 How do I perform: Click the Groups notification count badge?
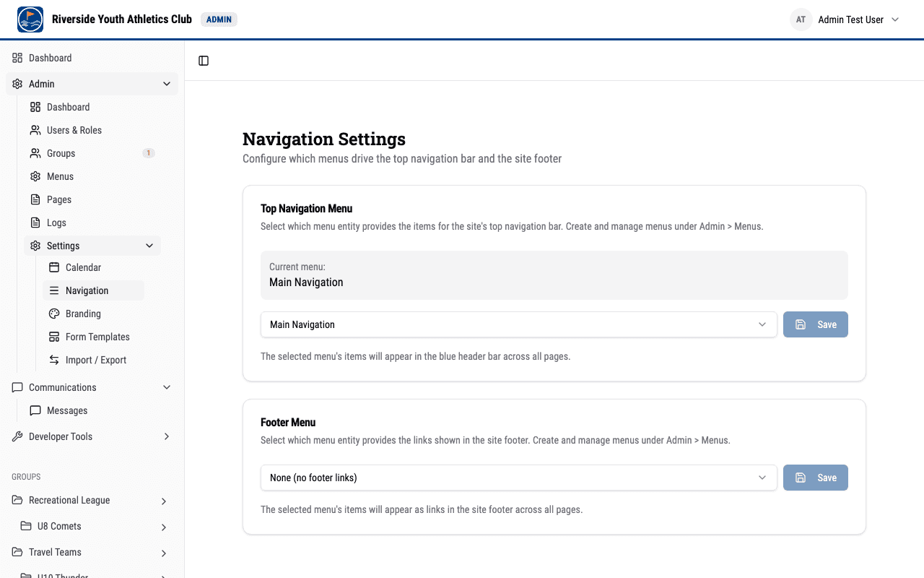point(149,153)
